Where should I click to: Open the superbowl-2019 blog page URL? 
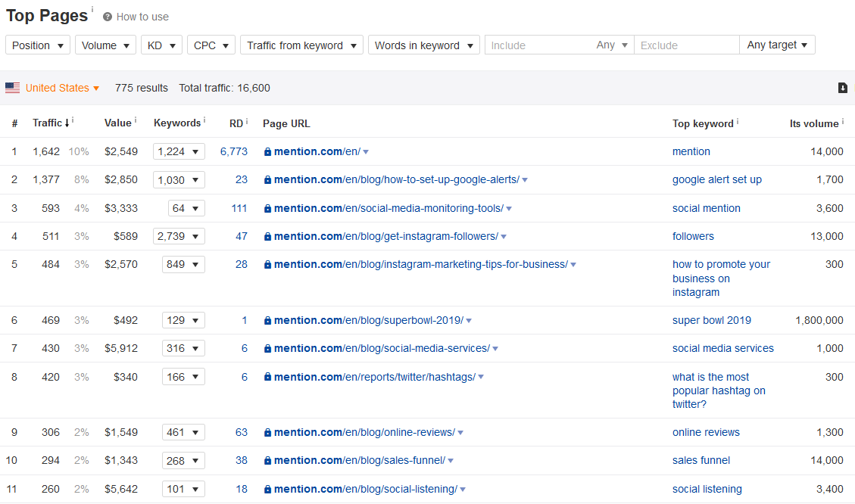pyautogui.click(x=369, y=320)
